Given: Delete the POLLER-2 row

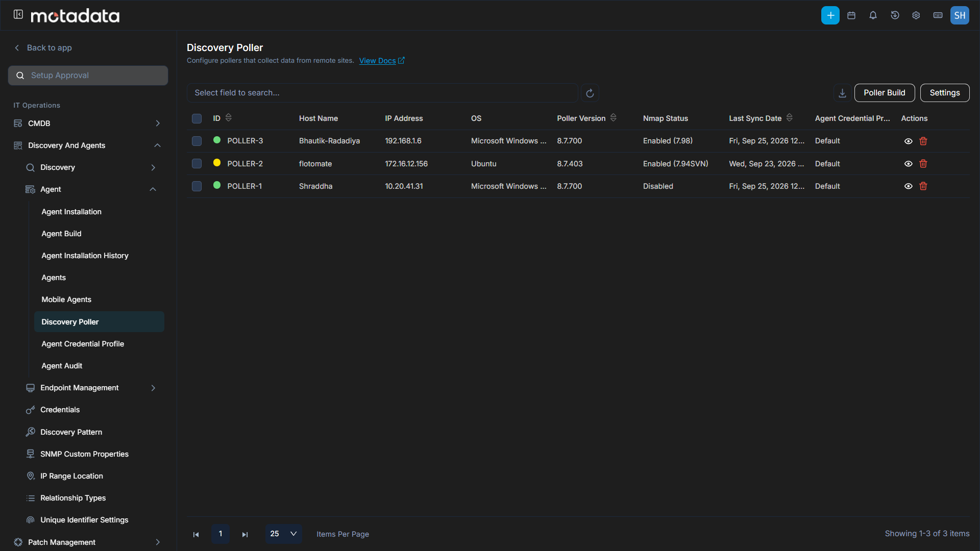Looking at the screenshot, I should (x=923, y=164).
